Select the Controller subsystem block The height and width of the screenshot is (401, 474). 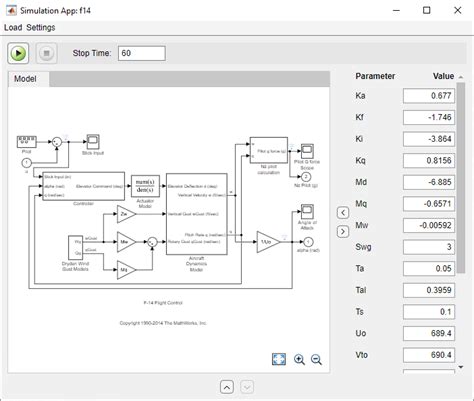pyautogui.click(x=83, y=186)
